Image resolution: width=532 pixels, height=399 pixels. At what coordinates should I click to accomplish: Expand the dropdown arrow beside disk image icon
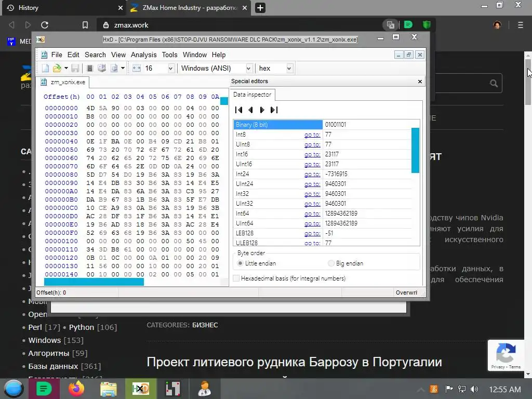click(123, 68)
